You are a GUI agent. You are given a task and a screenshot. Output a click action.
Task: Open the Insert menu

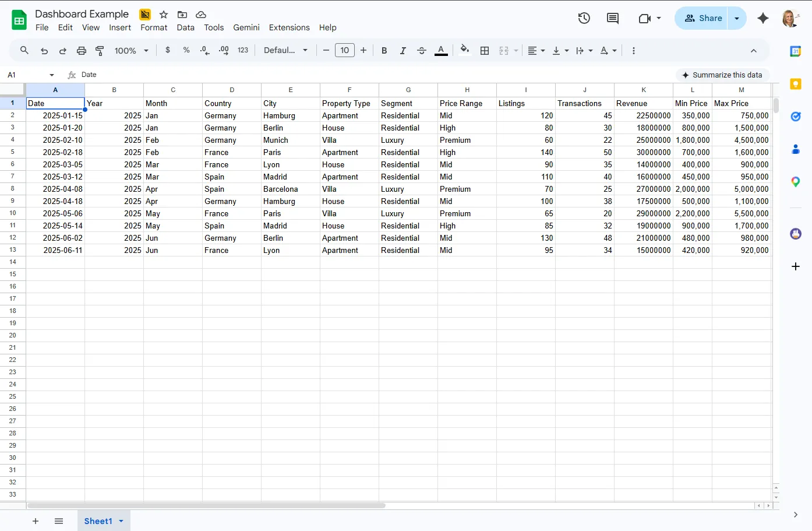120,27
